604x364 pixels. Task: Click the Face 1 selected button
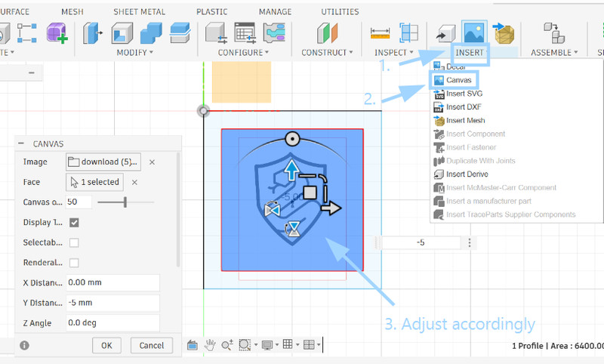[95, 182]
